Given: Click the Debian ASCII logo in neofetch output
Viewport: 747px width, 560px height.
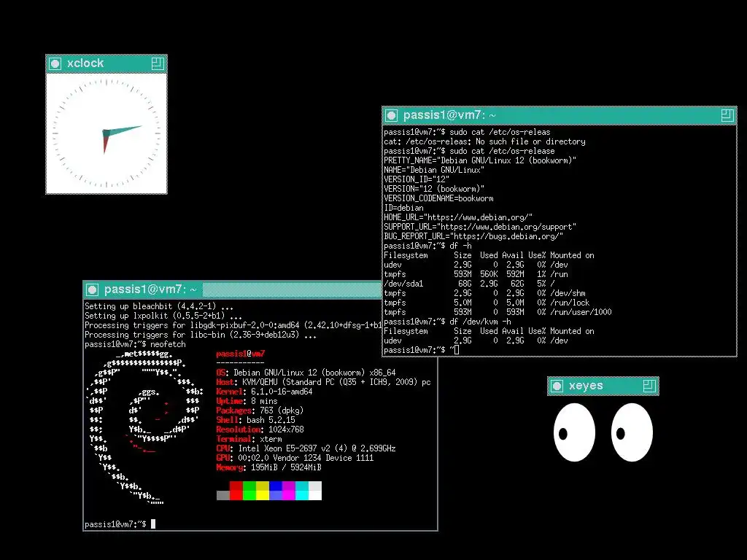Looking at the screenshot, I should (x=146, y=427).
